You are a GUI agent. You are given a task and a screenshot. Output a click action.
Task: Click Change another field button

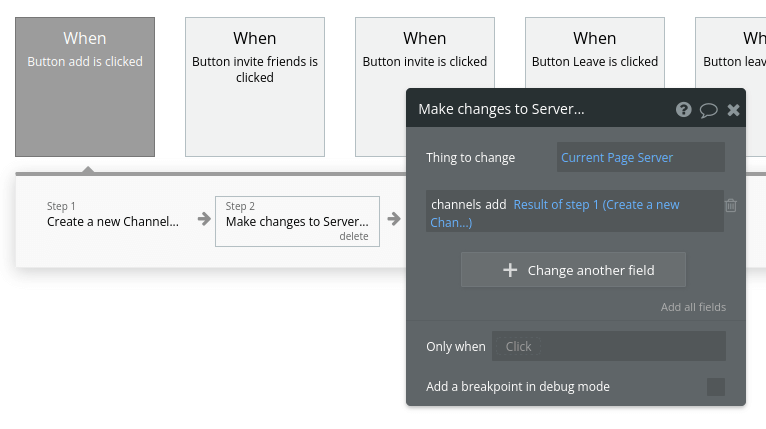click(x=573, y=270)
